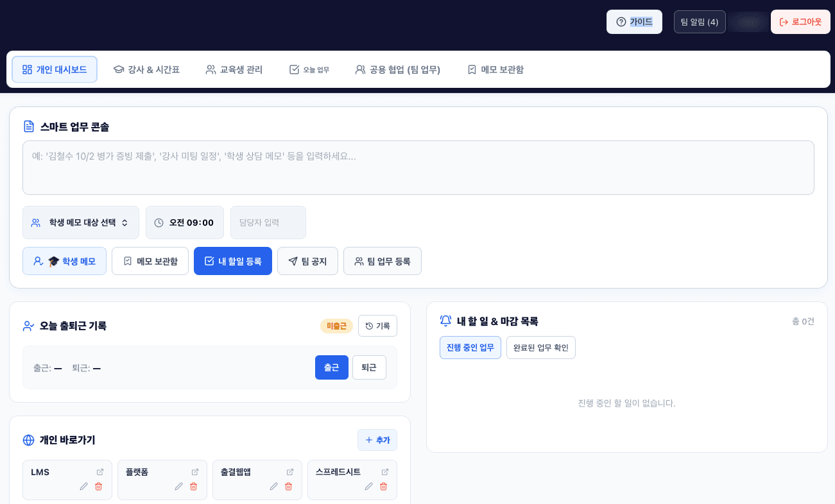The width and height of the screenshot is (835, 504).
Task: Delete the 플랫폼 shortcut trash icon
Action: pos(193,487)
